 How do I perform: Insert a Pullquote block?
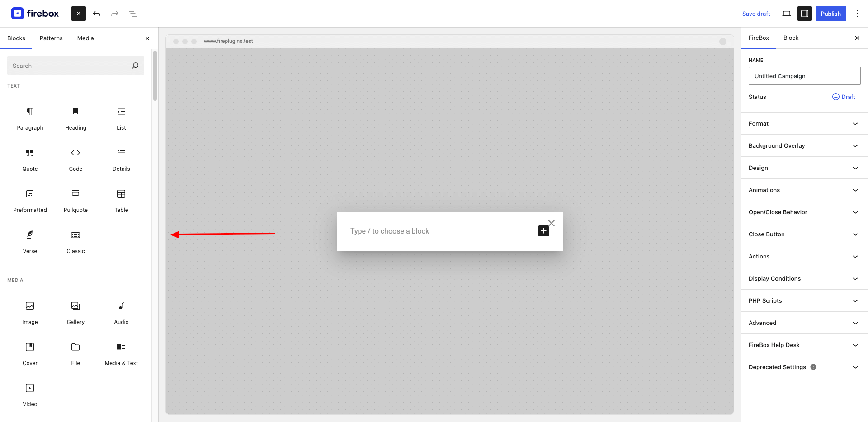click(x=75, y=201)
